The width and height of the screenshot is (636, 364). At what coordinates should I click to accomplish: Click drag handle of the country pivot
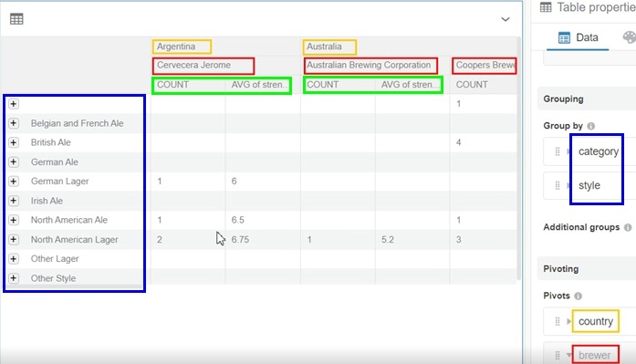(x=558, y=321)
